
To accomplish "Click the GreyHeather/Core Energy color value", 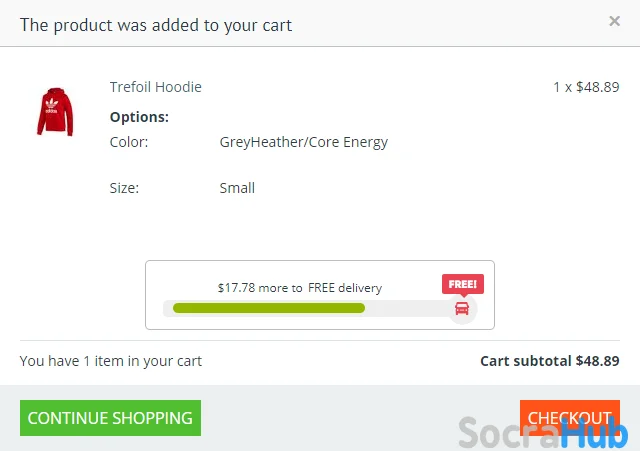I will click(x=303, y=142).
